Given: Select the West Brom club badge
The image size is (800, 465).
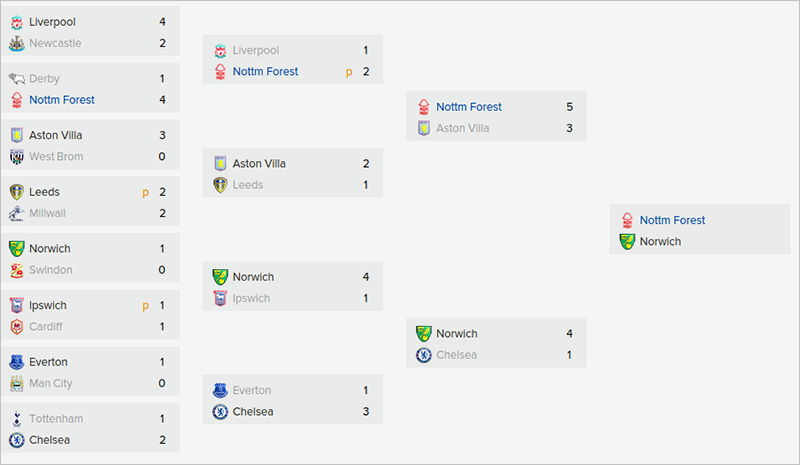Looking at the screenshot, I should coord(16,156).
